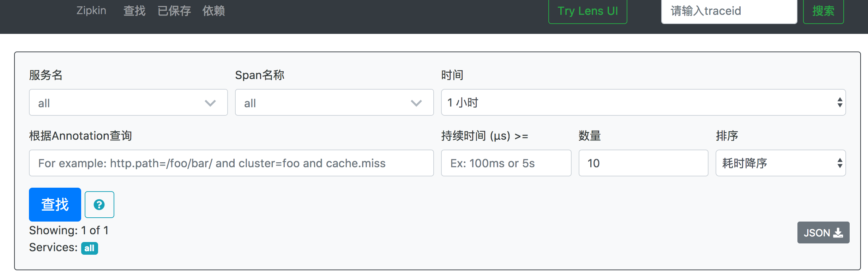
Task: Expand the Span name dropdown chevron
Action: click(416, 103)
